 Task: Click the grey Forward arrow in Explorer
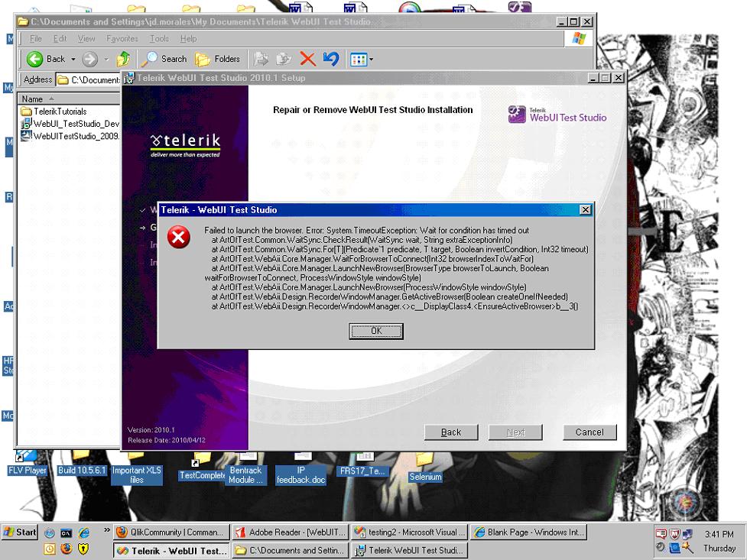coord(89,59)
